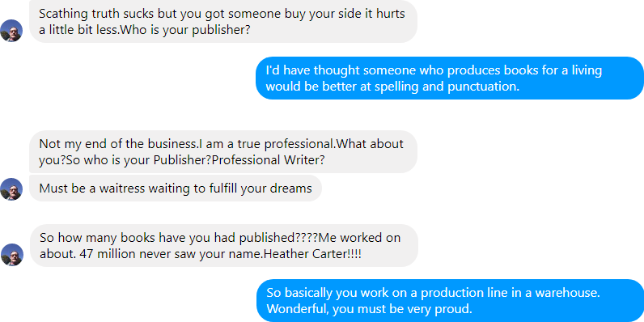Screen dimensions: 644x322
Task: Click the name 'Heather Carter!!!!' in the message
Action: [312, 254]
